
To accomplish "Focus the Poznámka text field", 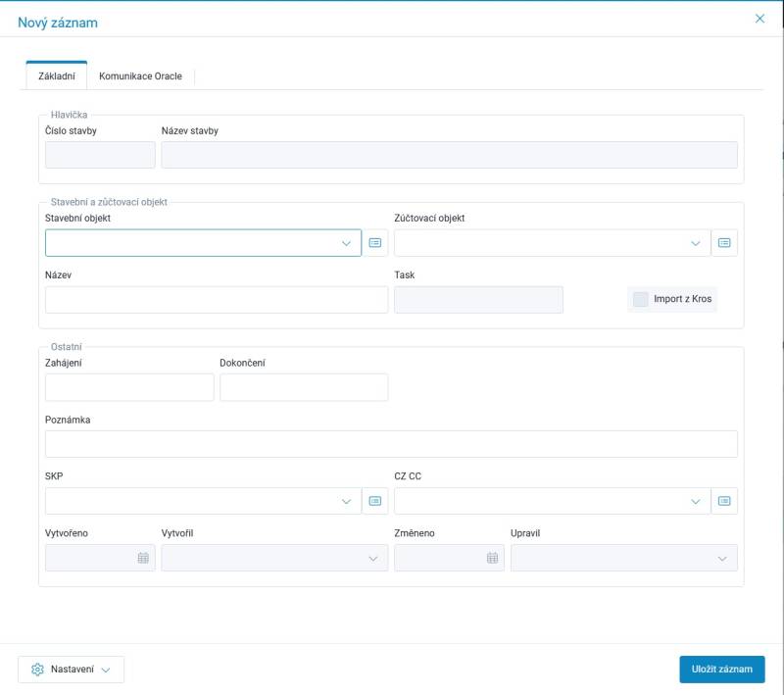I will [x=391, y=444].
